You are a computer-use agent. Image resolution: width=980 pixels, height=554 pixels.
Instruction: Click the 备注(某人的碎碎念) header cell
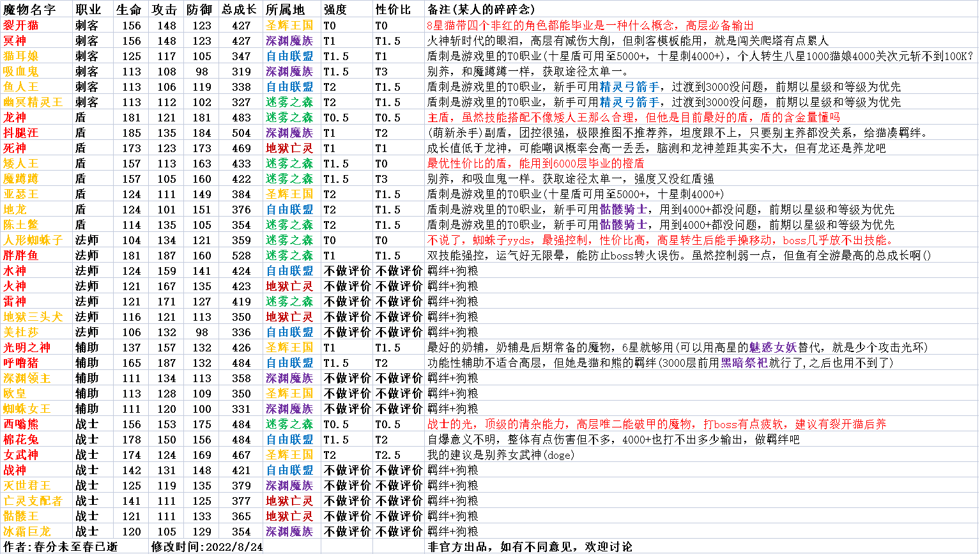(x=481, y=10)
